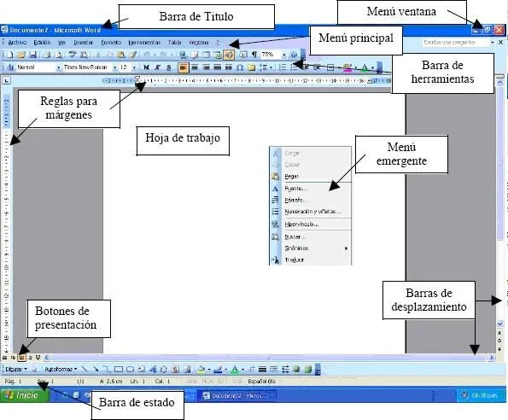Open the Dibujar drawing menu
This screenshot has width=508, height=420.
click(16, 369)
